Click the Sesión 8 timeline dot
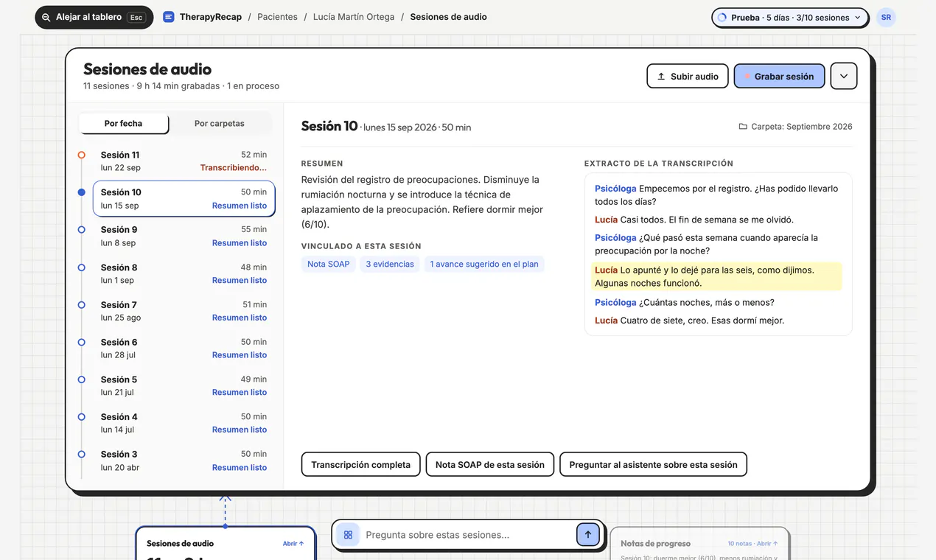Screen dimensions: 936x560 [82, 267]
